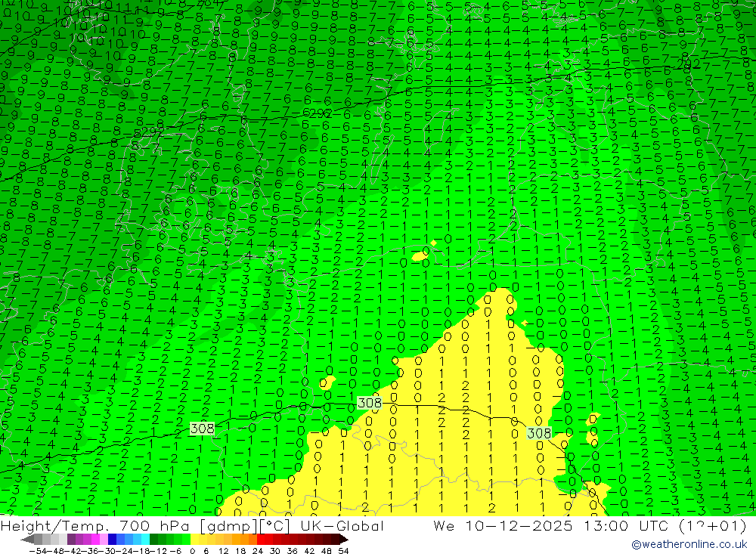Click the legend value '30'
756x554 pixels.
tap(275, 551)
